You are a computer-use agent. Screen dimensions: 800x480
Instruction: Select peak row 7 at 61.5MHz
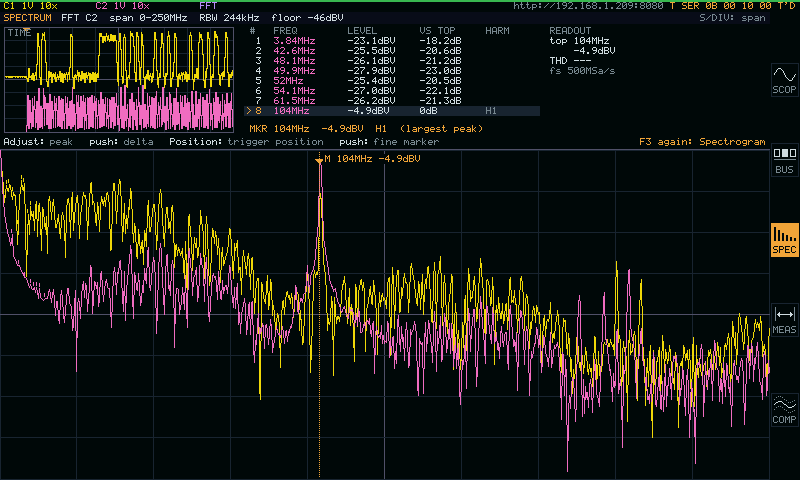392,100
